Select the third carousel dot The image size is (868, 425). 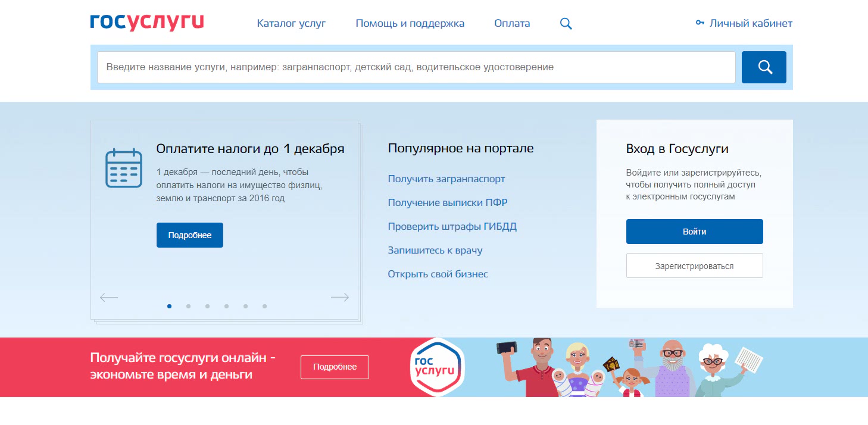[207, 307]
